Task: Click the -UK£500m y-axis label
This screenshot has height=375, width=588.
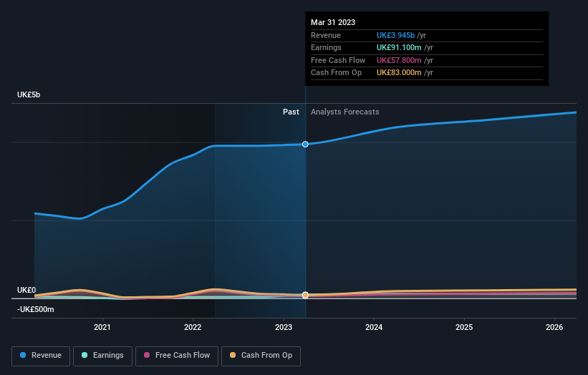Action: pos(36,309)
